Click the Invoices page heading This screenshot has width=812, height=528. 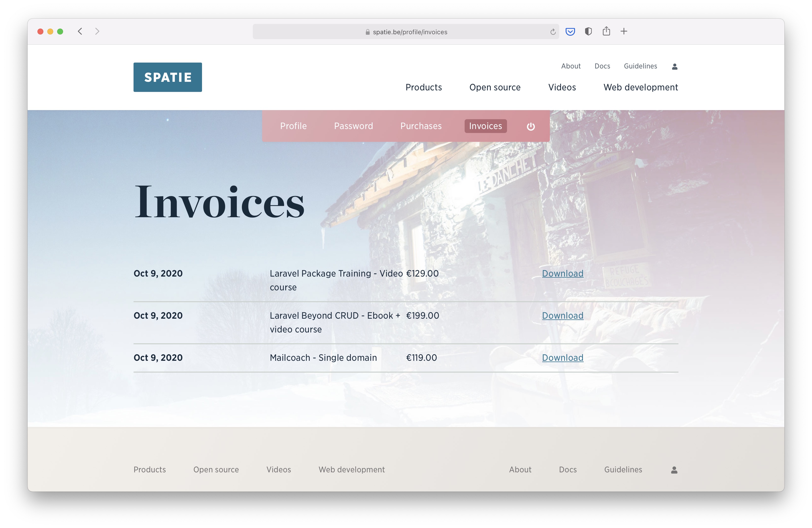point(219,202)
